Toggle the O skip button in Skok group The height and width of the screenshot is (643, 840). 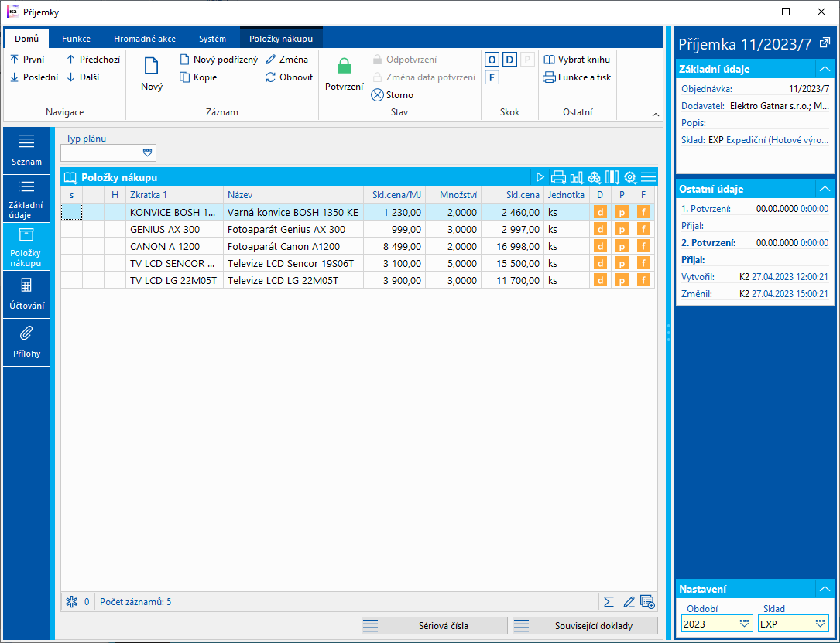click(x=492, y=60)
